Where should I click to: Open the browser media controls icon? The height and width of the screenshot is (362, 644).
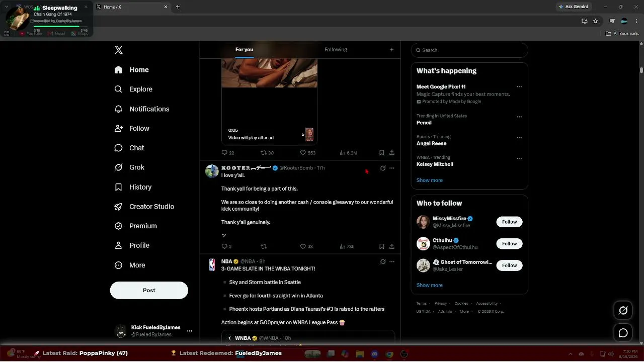[612, 21]
